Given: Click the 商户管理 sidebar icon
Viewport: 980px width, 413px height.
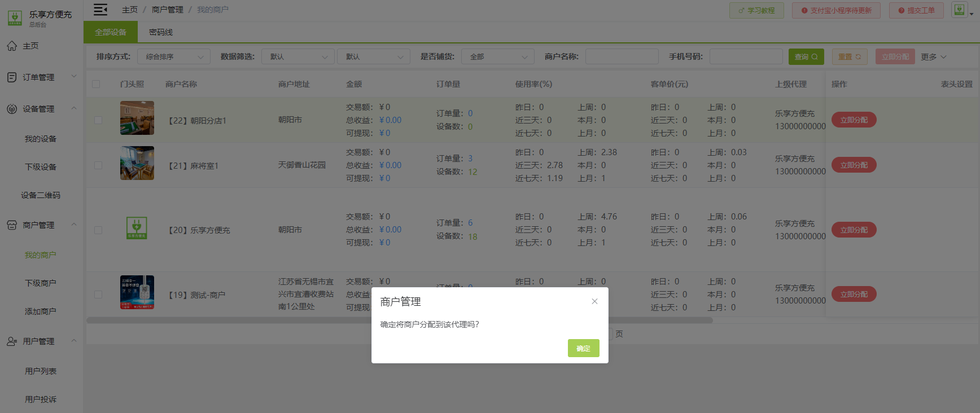Looking at the screenshot, I should [12, 225].
